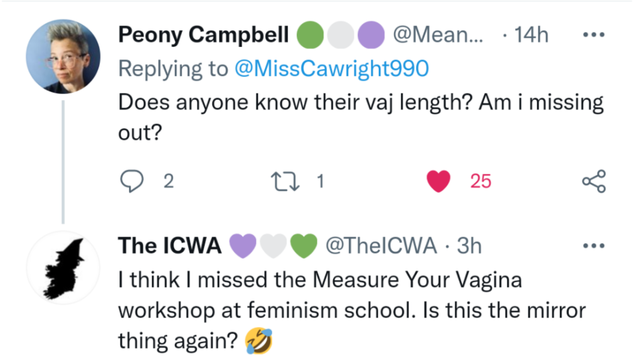Click the like count 25

[x=480, y=181]
